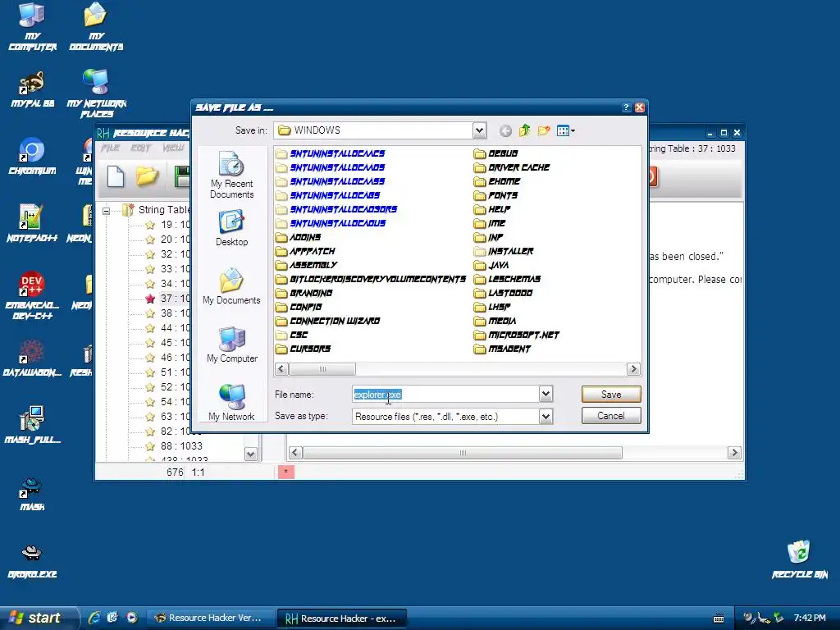Click New blank script icon in Resource Hacker
This screenshot has height=630, width=840.
116,176
